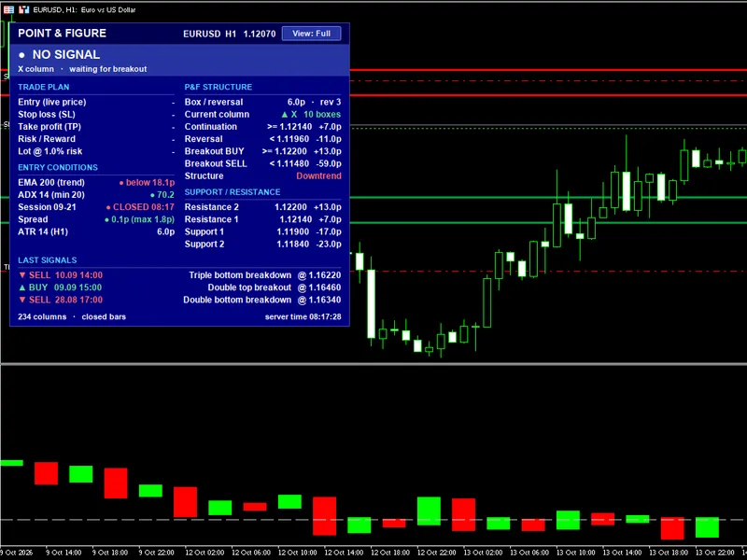Select the 'Risk / Reward' row label
This screenshot has height=560, width=747.
coord(46,139)
